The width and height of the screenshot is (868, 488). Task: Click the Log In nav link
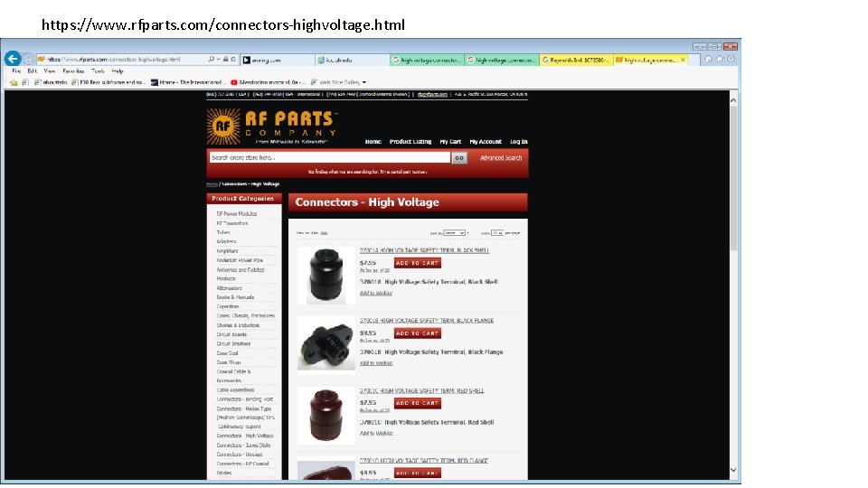[519, 142]
